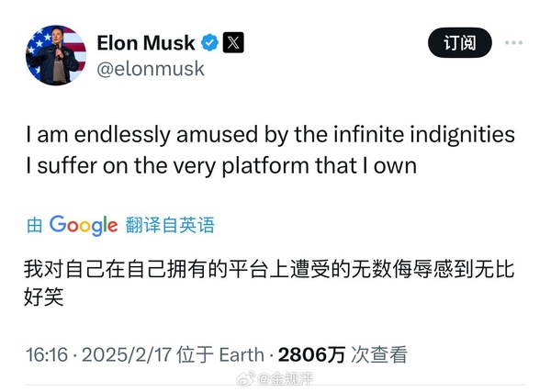This screenshot has width=551, height=392.
Task: Click the black X affiliation badge
Action: pyautogui.click(x=233, y=43)
